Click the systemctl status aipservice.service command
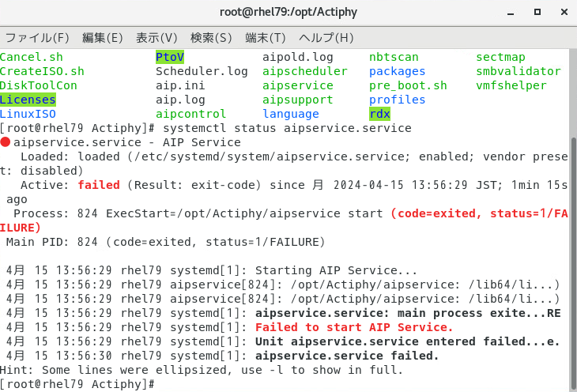 coord(287,128)
